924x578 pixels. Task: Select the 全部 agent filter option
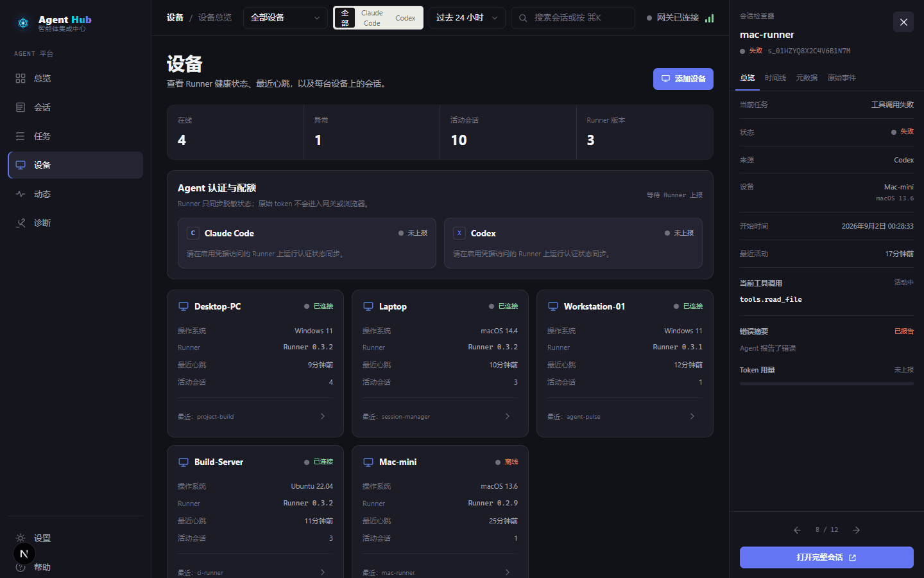pos(345,18)
